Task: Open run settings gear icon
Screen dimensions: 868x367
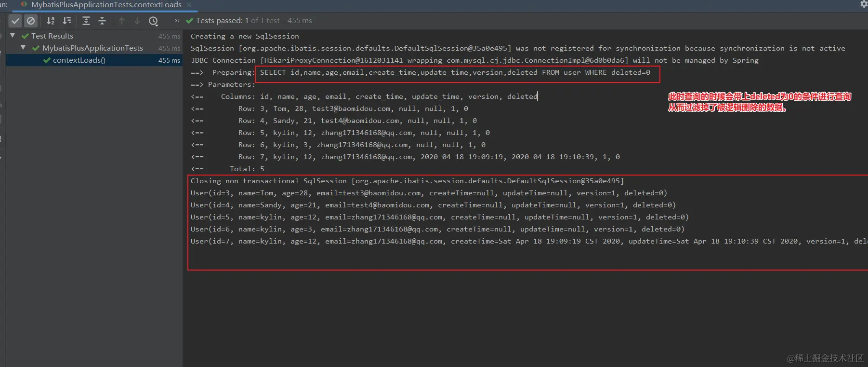Action: coord(864,4)
